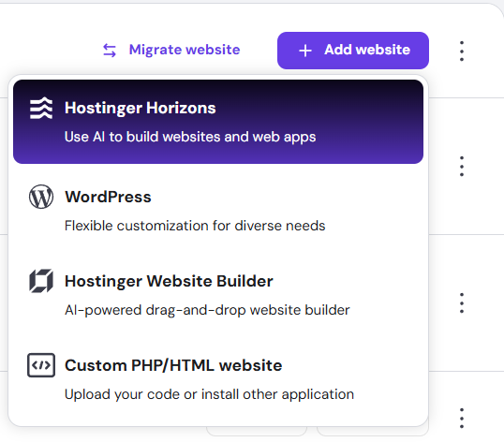The height and width of the screenshot is (442, 504).
Task: Click the plus icon in Add website
Action: (305, 51)
